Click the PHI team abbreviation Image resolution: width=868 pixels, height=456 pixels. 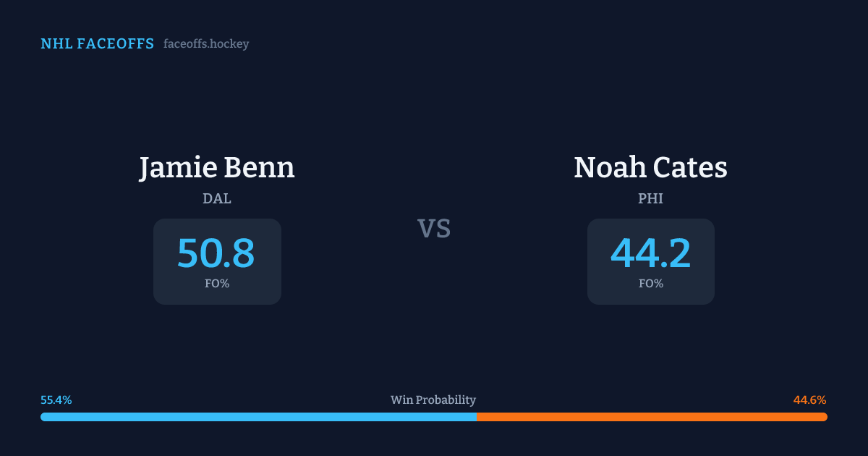click(650, 198)
